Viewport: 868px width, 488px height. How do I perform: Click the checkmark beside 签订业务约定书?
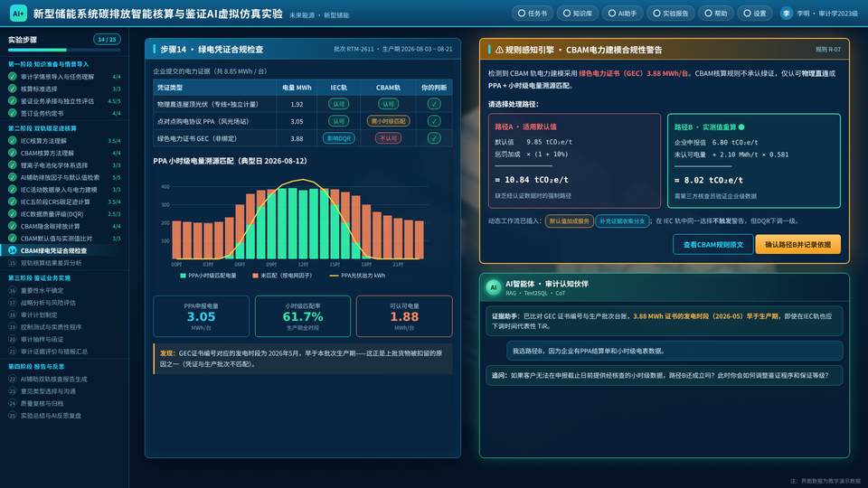point(12,113)
